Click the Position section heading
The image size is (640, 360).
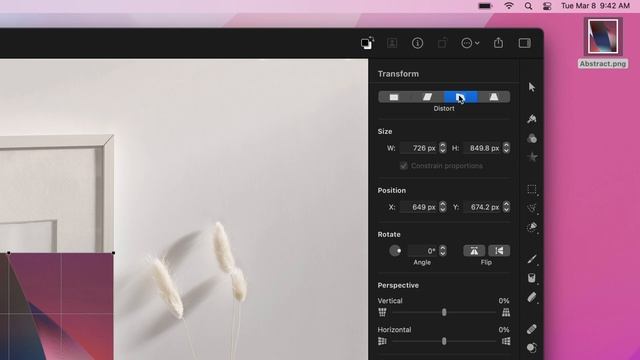[x=391, y=191]
